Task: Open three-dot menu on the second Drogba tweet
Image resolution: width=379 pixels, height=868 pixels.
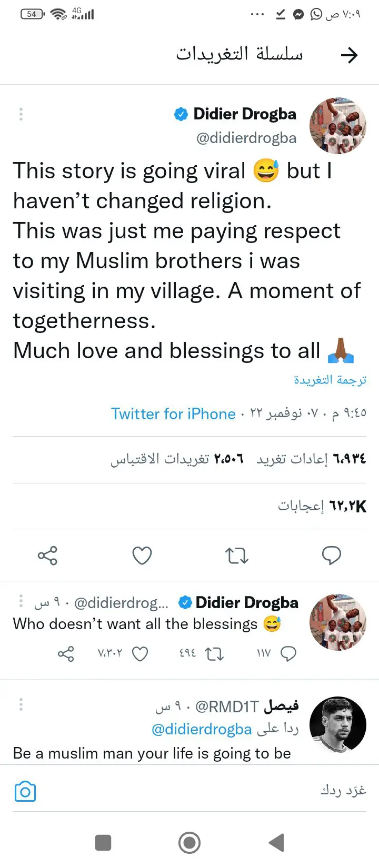Action: 21,601
